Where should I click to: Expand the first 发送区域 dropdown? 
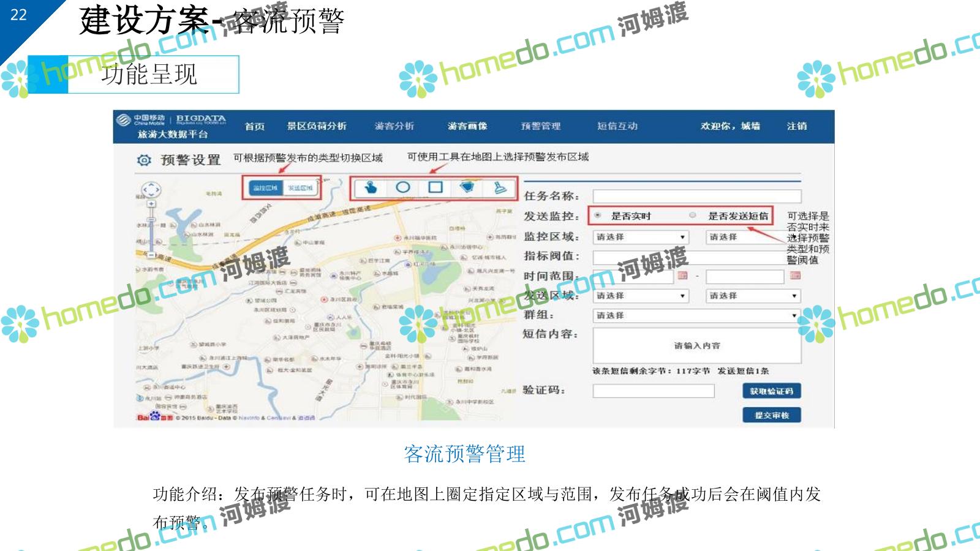[x=641, y=296]
